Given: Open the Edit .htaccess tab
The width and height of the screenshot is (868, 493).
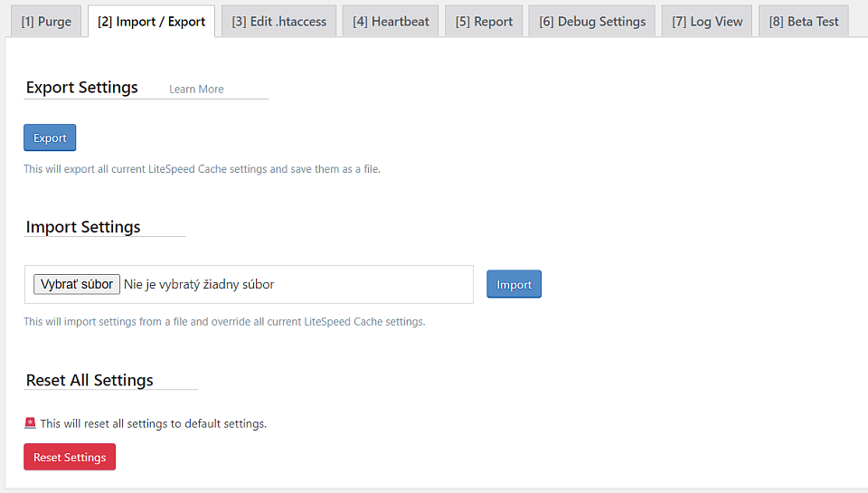Looking at the screenshot, I should coord(279,22).
